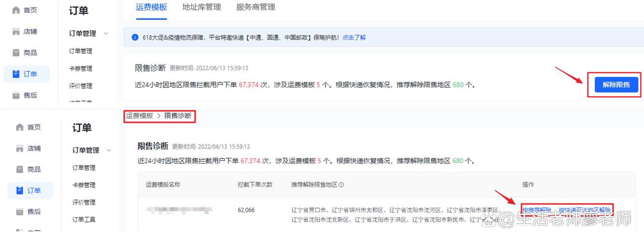Click the blue info icon in the 618 banner
Viewport: 644px width, 241px height.
pyautogui.click(x=135, y=37)
